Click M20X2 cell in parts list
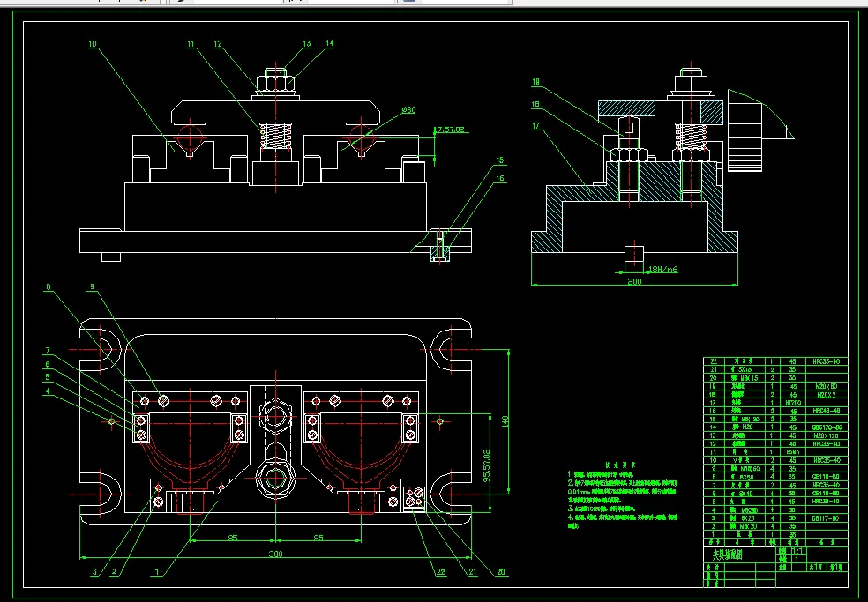868x602 pixels. (827, 395)
